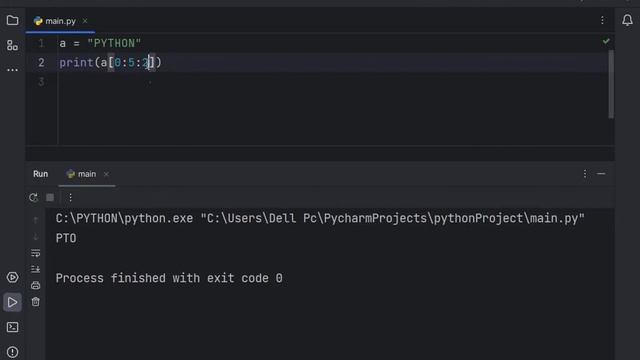Click the "PYTHON" string literal

114,43
